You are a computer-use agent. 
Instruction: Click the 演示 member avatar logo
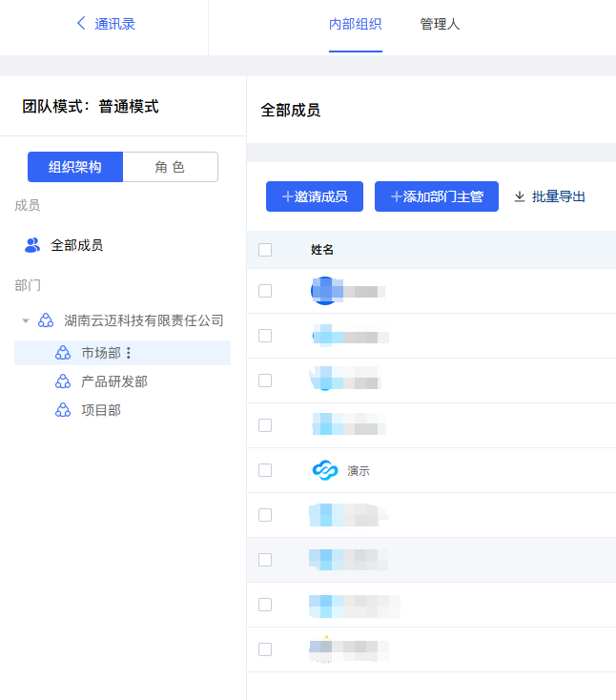click(325, 470)
